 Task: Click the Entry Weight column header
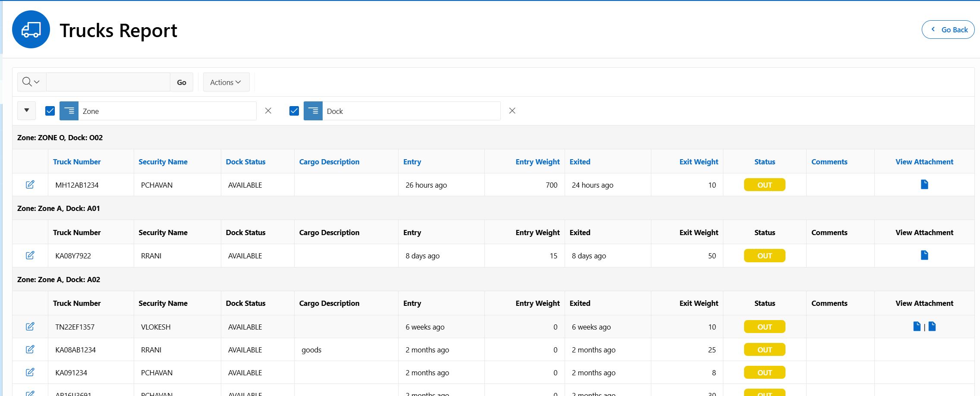537,162
